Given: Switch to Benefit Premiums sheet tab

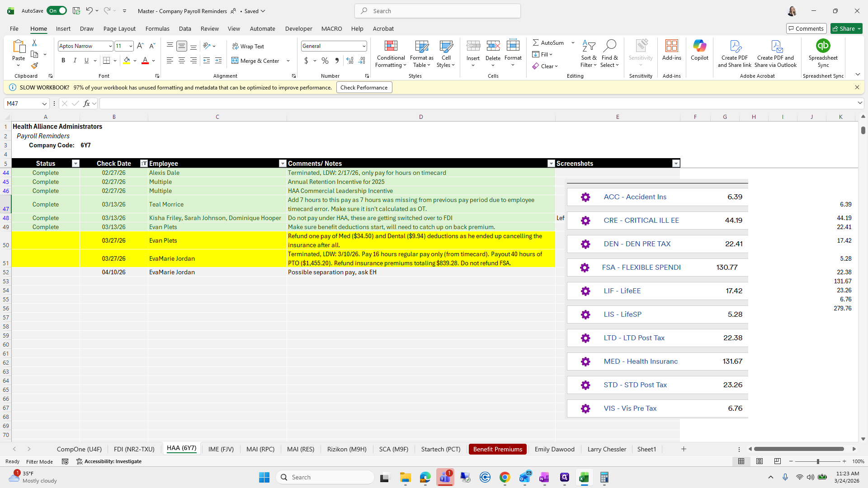Looking at the screenshot, I should click(x=497, y=449).
